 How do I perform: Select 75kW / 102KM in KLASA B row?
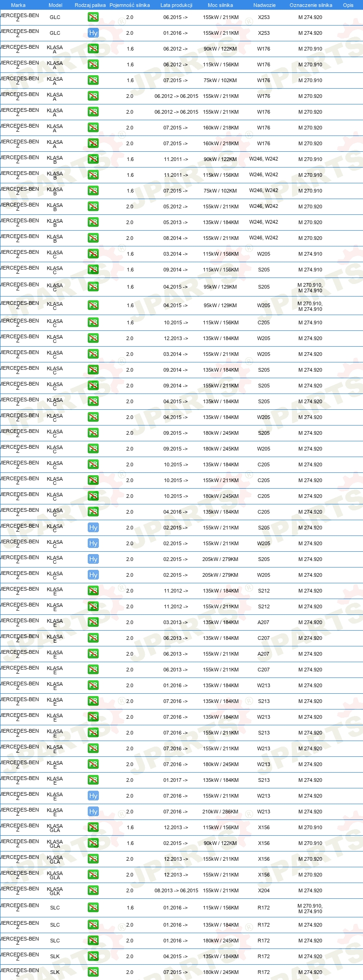click(220, 191)
